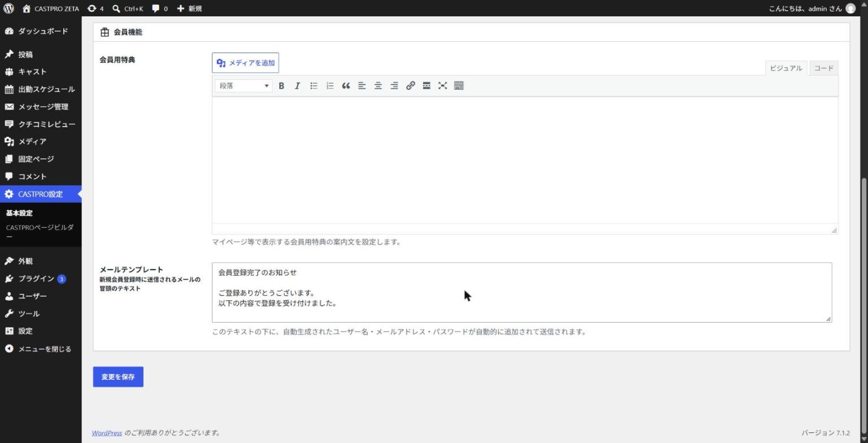
Task: Insert a bulleted list
Action: point(314,86)
